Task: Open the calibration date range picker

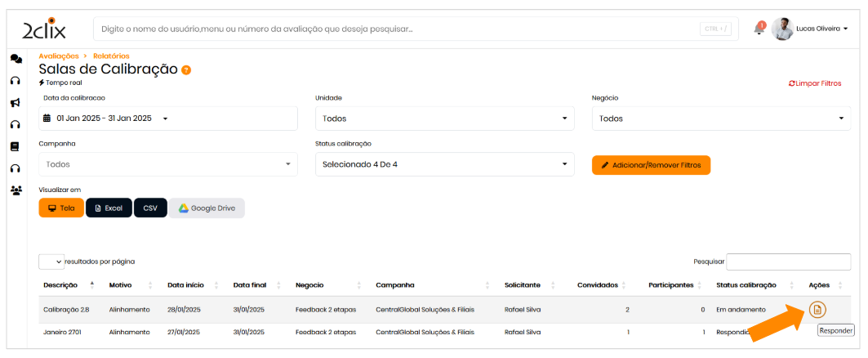Action: (168, 119)
